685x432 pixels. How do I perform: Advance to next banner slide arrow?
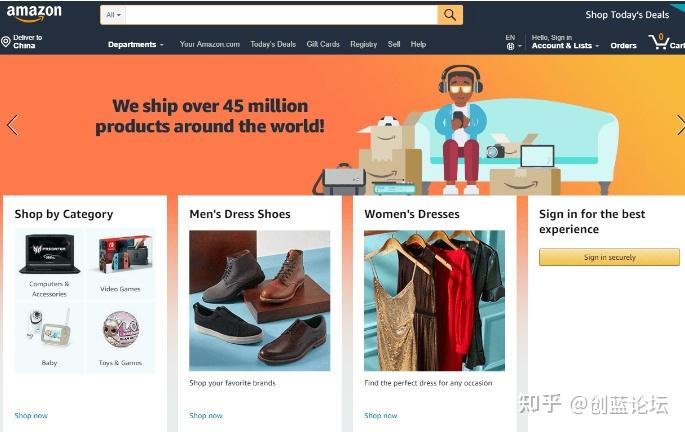680,125
